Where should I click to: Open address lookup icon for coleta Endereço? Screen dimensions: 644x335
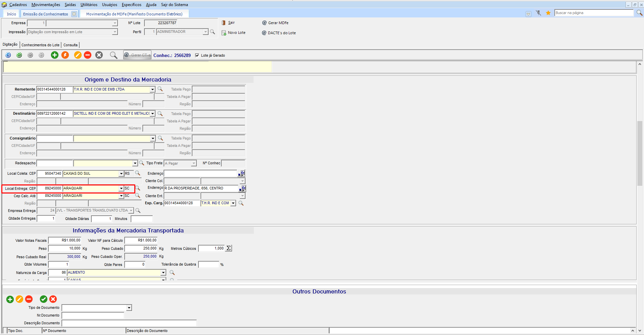coord(241,173)
